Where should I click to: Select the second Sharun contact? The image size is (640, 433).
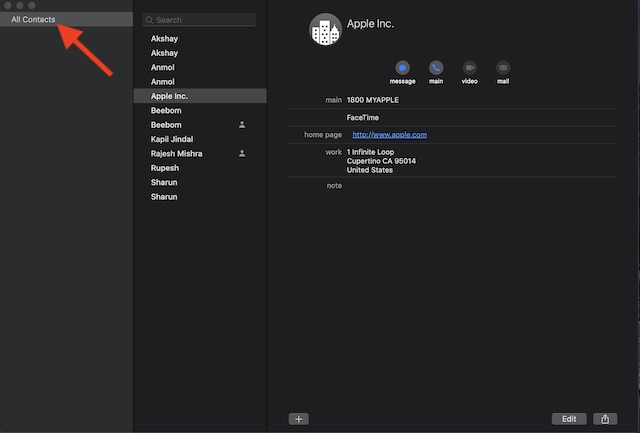tap(200, 197)
